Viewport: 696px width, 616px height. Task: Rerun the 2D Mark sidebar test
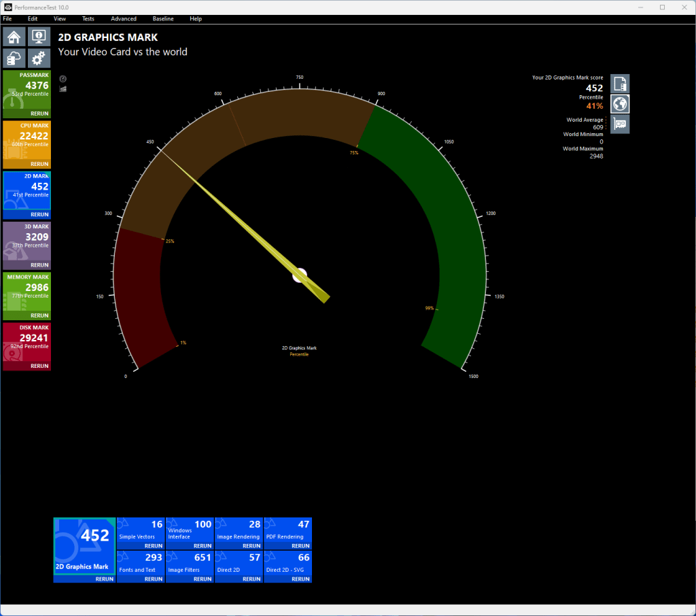[x=39, y=214]
